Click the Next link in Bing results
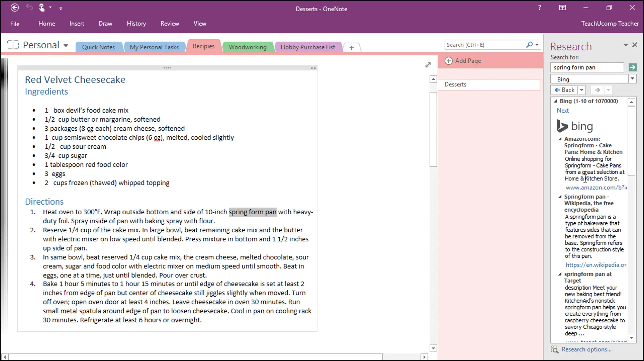The height and width of the screenshot is (361, 644). (563, 110)
